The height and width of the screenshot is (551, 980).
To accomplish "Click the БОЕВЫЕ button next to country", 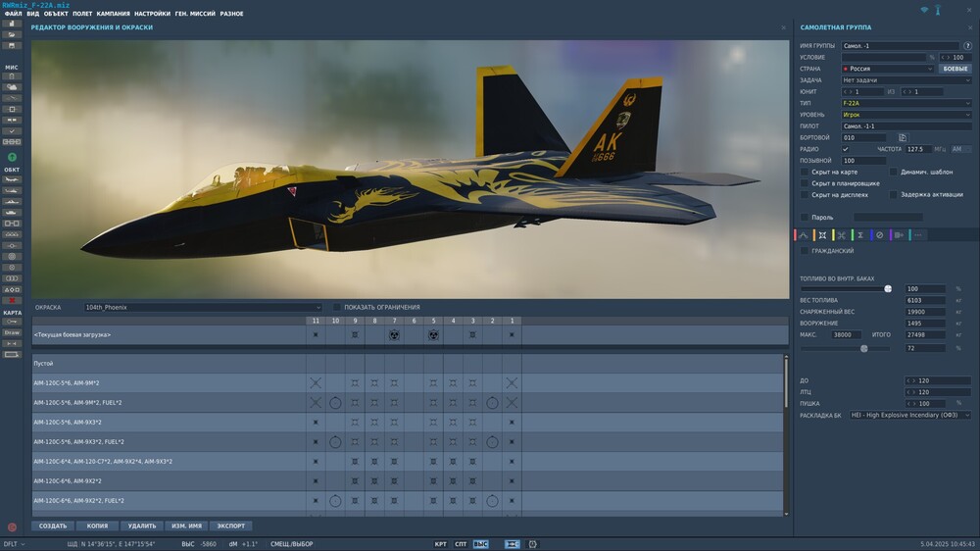I will 955,69.
